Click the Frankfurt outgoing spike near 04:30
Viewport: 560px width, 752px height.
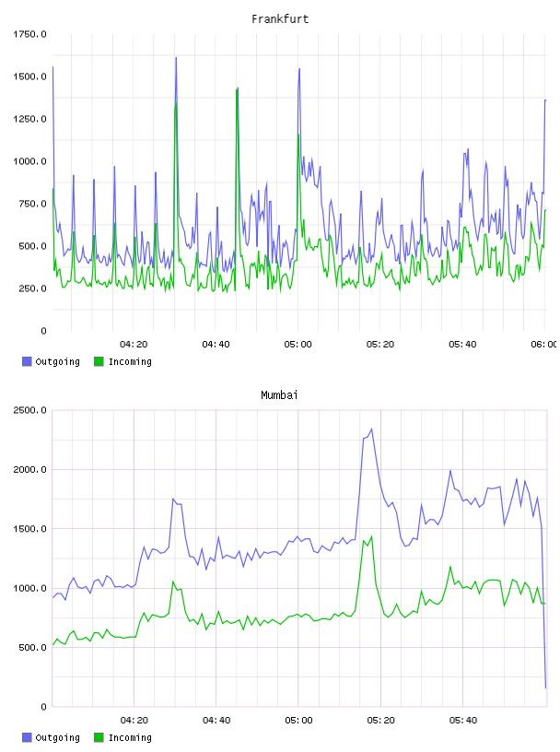[x=176, y=58]
